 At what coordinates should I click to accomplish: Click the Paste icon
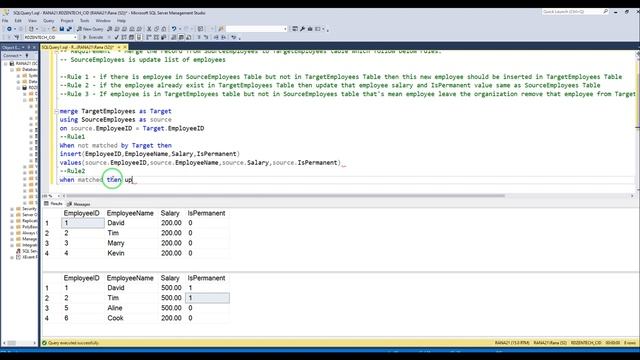164,29
